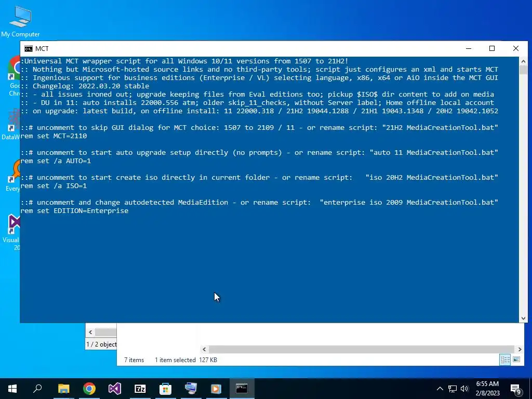Launch Chrome from the taskbar
Image resolution: width=532 pixels, height=399 pixels.
[x=89, y=389]
